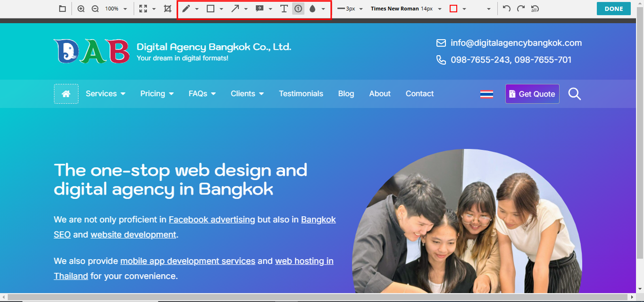Go to the Testimonials page

(301, 94)
